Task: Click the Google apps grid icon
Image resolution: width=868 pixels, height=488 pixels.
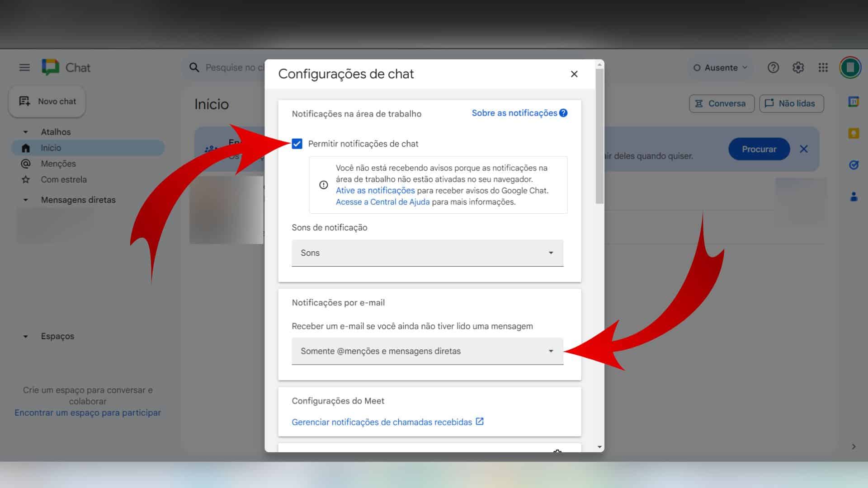Action: pyautogui.click(x=823, y=67)
